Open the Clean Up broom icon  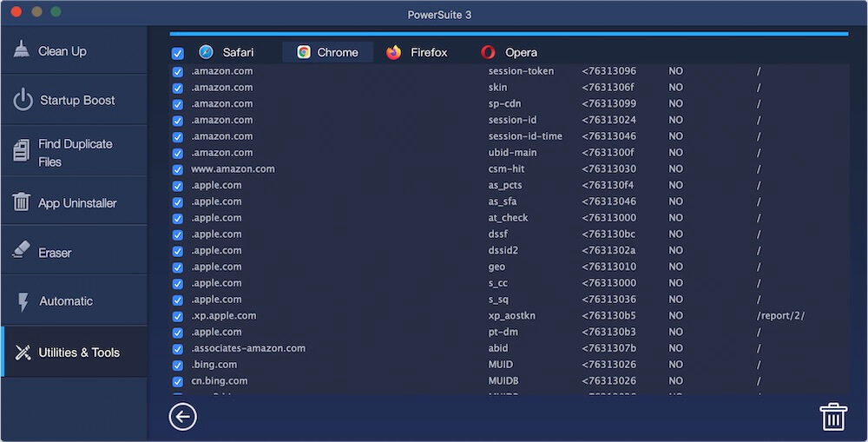[22, 49]
